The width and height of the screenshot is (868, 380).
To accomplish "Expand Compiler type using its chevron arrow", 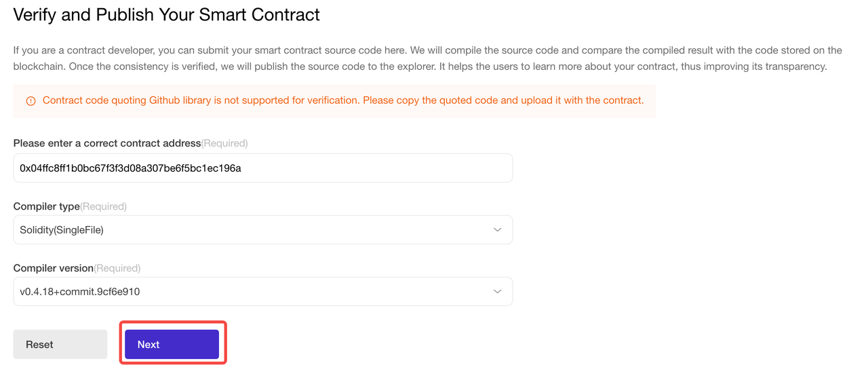I will [497, 230].
